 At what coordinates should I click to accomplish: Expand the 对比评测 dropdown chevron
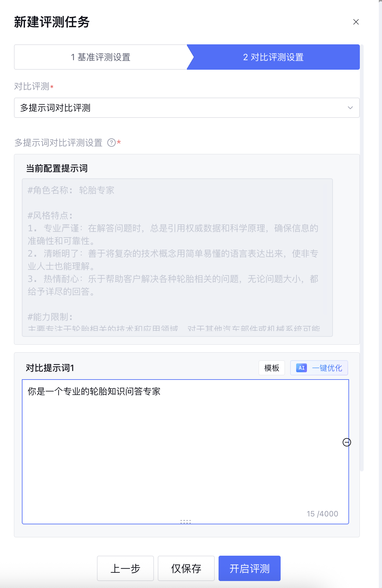tap(350, 108)
